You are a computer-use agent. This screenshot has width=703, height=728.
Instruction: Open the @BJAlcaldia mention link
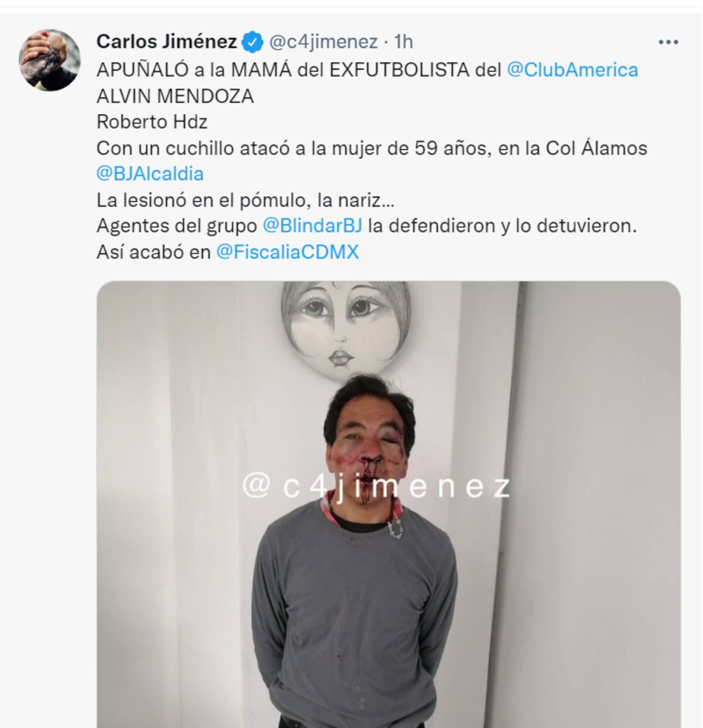(150, 174)
